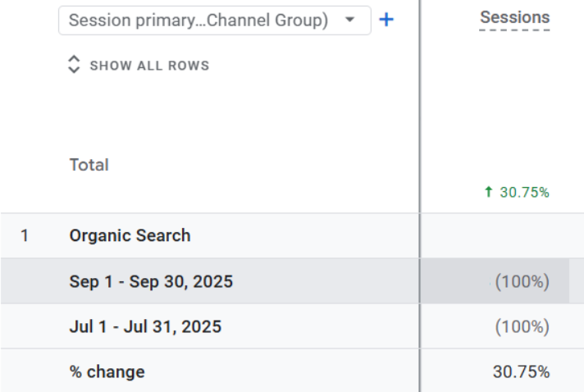
Task: Click the (100%) value for September sessions
Action: click(x=522, y=282)
